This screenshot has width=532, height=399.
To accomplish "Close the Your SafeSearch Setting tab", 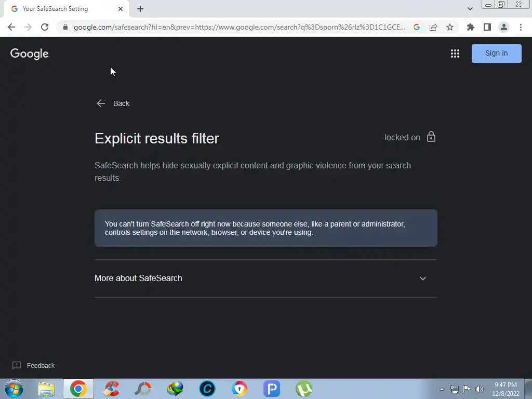I will [121, 9].
